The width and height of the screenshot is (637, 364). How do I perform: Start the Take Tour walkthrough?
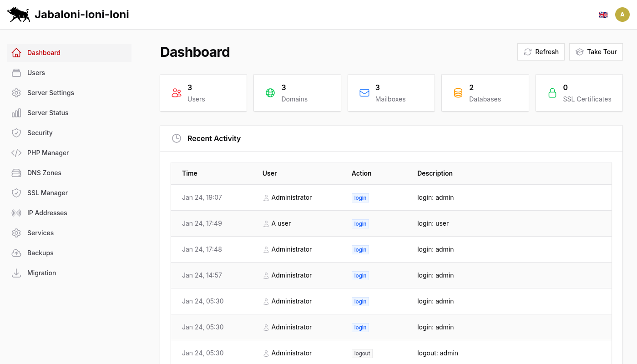(596, 51)
